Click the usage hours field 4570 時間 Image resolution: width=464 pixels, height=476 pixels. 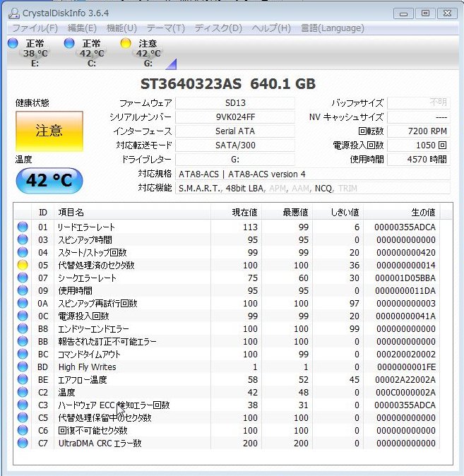click(419, 160)
